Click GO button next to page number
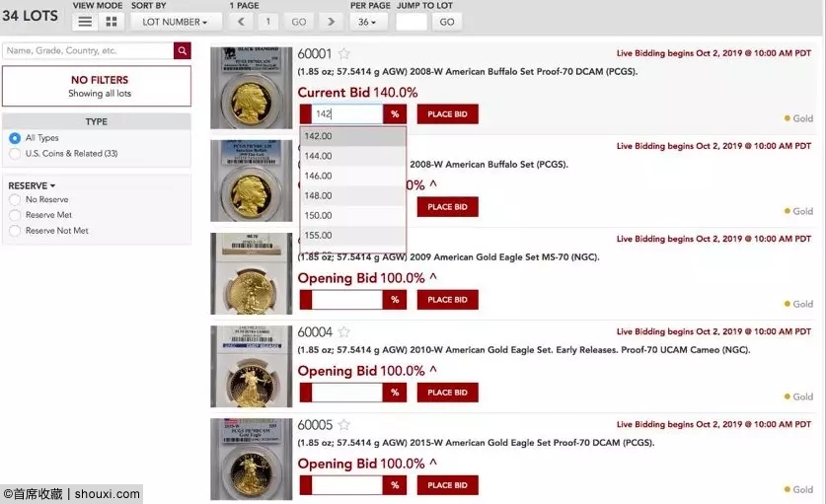Viewport: 826px width, 504px height. pyautogui.click(x=299, y=22)
